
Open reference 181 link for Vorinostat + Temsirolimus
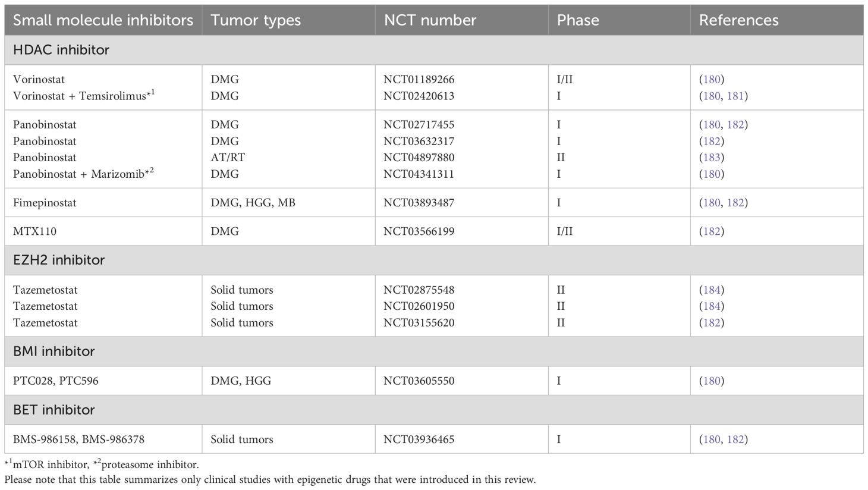[x=735, y=96]
